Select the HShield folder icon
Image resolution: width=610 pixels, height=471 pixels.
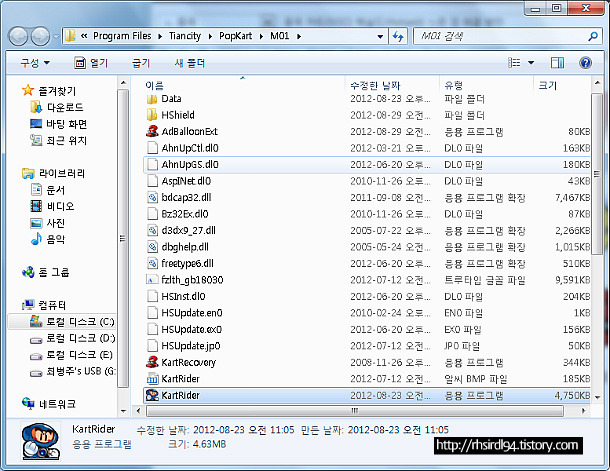tap(152, 115)
